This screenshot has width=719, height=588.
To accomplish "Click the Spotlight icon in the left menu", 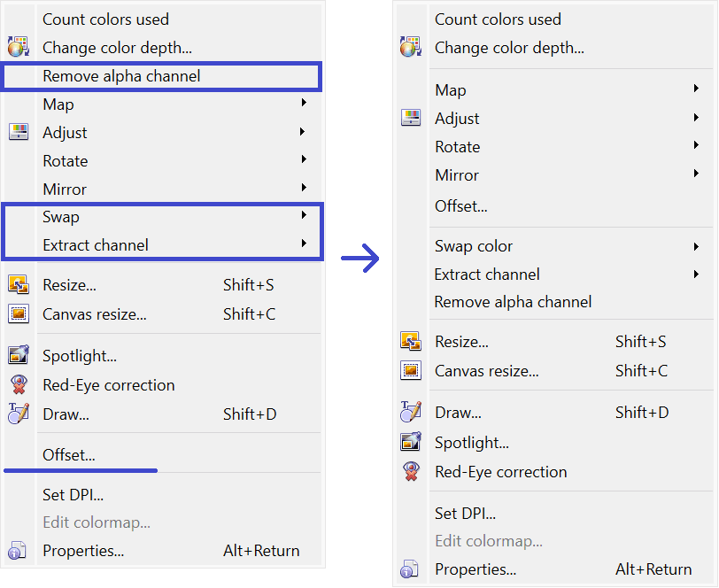I will coord(18,356).
